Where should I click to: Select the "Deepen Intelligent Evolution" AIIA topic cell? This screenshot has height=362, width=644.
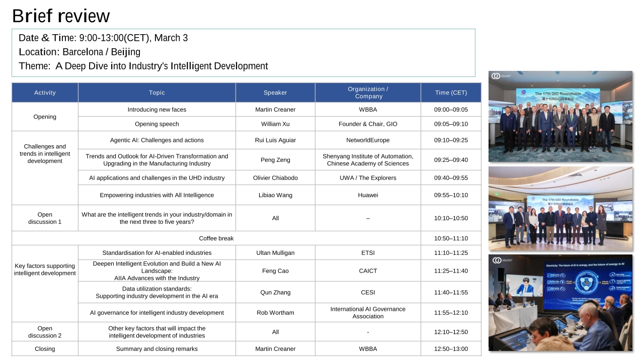pyautogui.click(x=157, y=271)
